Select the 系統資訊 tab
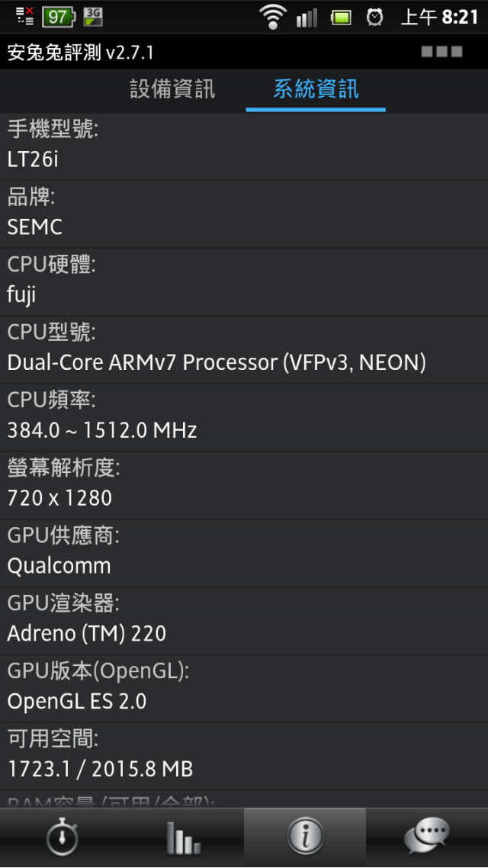488x868 pixels. 316,89
